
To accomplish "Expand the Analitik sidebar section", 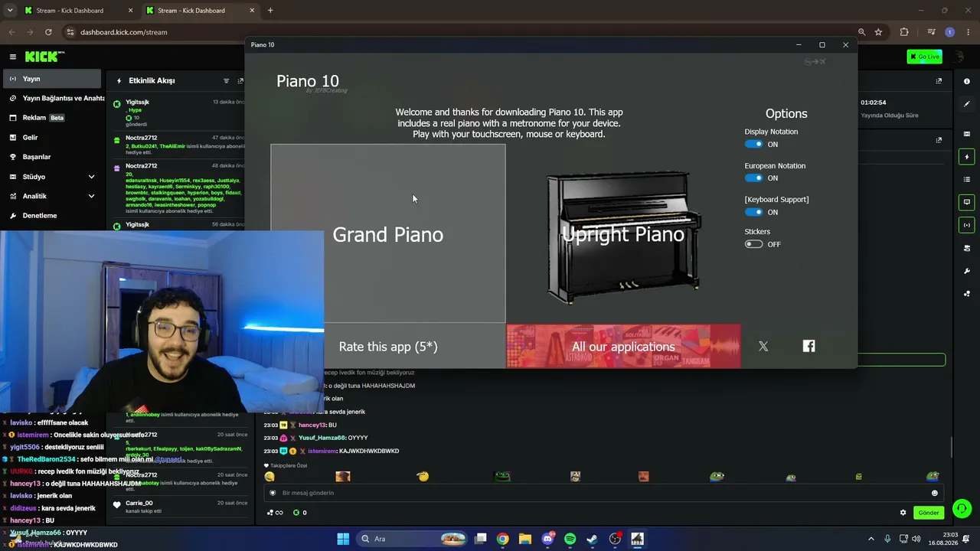I will (51, 196).
